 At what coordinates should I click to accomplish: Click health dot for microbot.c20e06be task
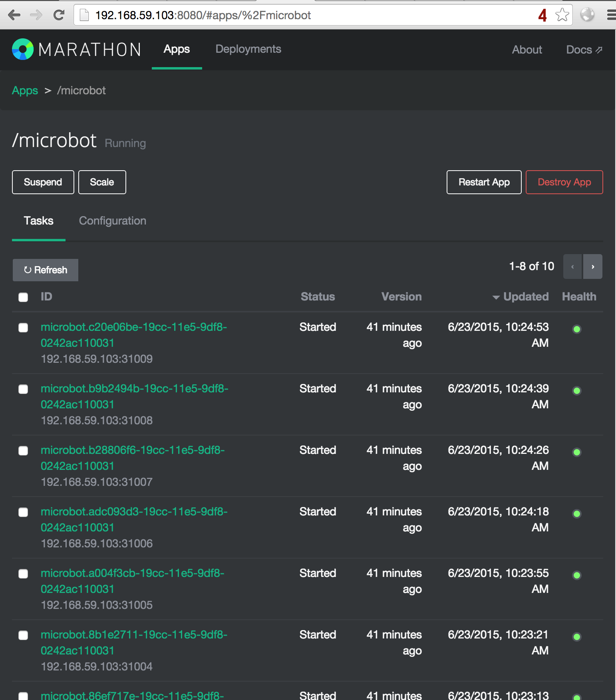click(x=576, y=329)
